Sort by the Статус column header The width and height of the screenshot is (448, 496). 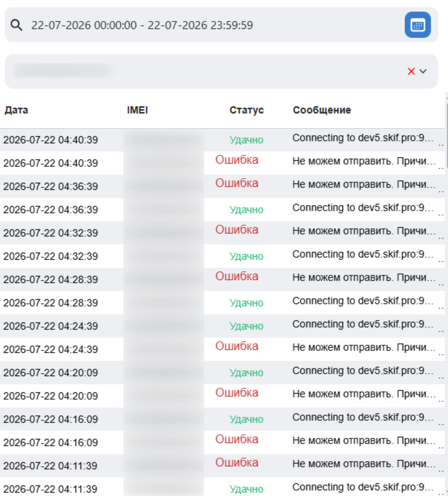[246, 110]
